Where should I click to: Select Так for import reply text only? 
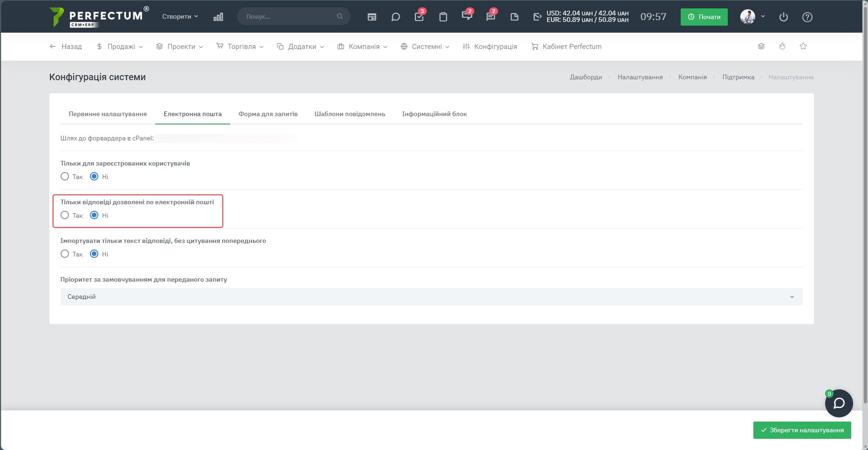[x=65, y=254]
